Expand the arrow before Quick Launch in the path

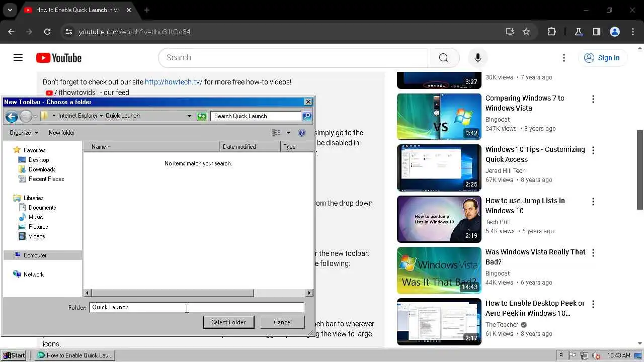(101, 116)
